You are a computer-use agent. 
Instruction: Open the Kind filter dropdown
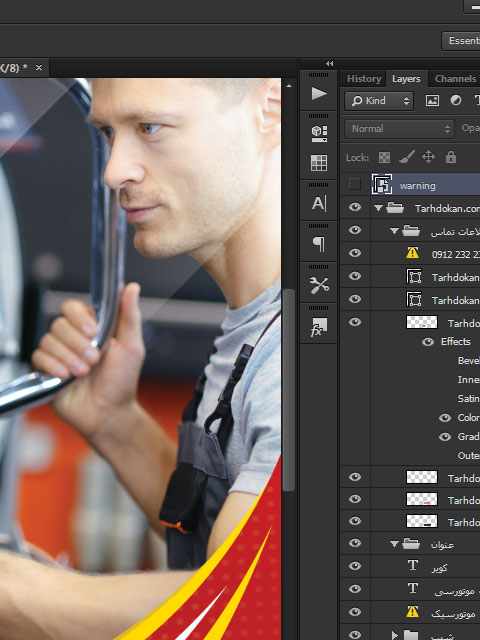[379, 101]
